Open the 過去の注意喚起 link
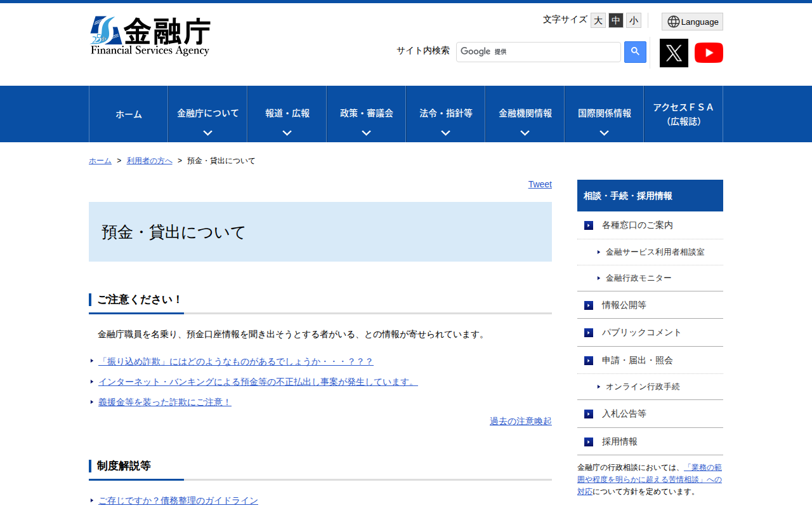The height and width of the screenshot is (508, 812). pyautogui.click(x=521, y=421)
